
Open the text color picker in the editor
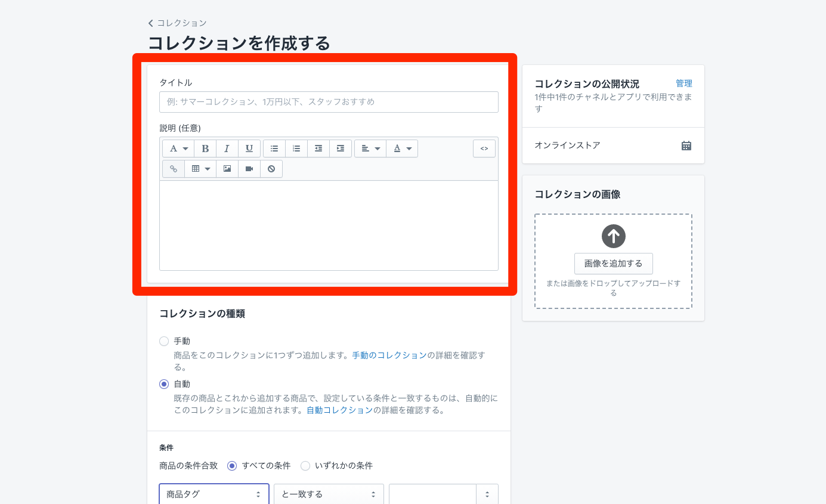pyautogui.click(x=402, y=148)
